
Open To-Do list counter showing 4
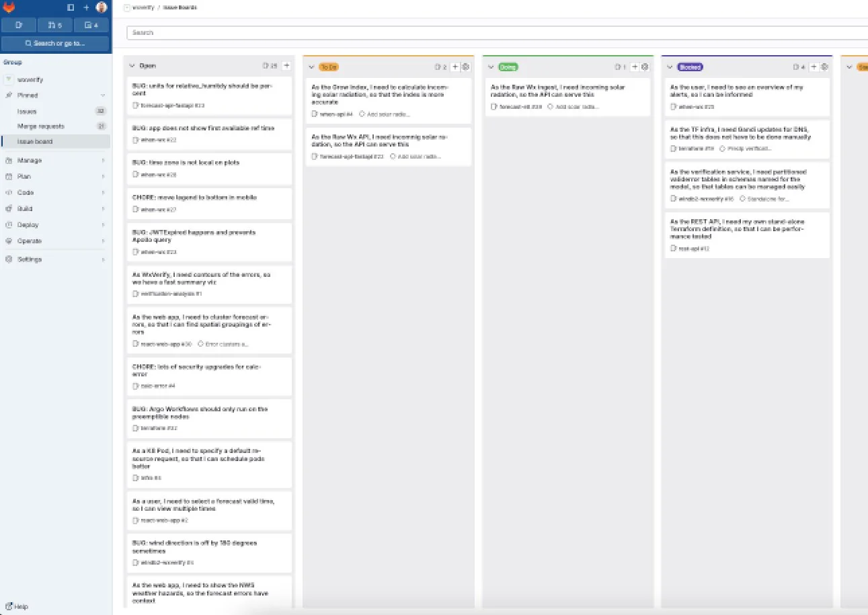tap(91, 26)
